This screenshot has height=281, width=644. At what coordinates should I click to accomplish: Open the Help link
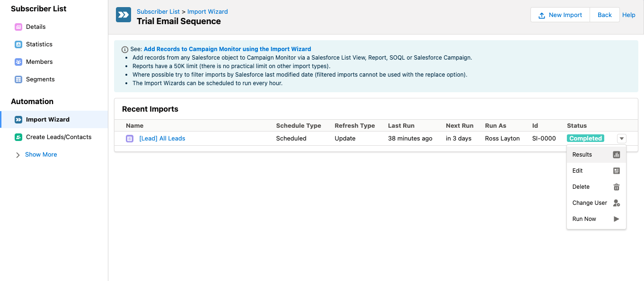coord(629,15)
